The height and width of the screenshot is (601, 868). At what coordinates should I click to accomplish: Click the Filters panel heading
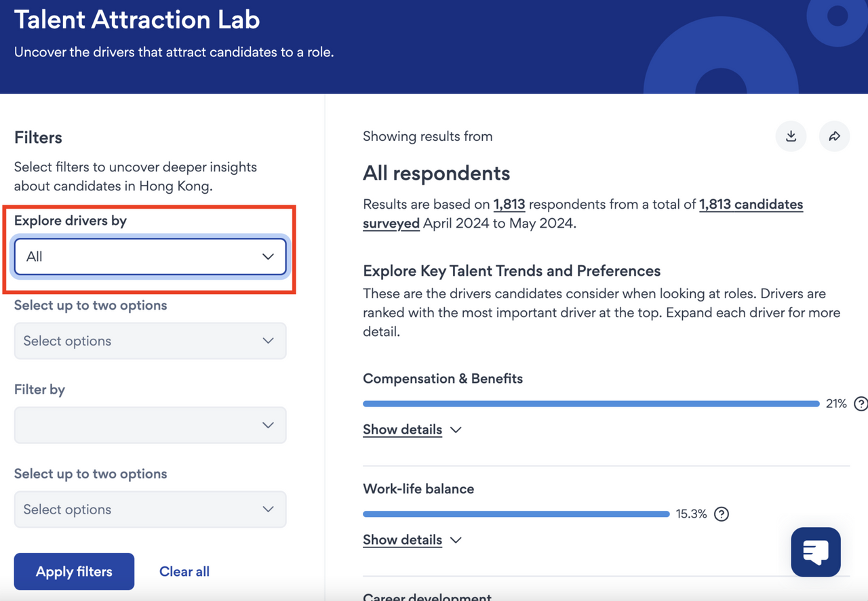[x=38, y=138]
